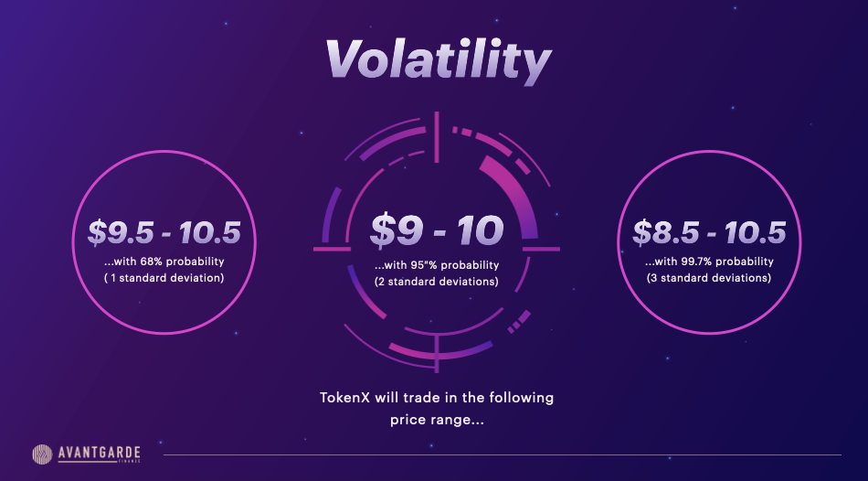
Task: Click the TokenX will trade caption
Action: click(x=437, y=398)
